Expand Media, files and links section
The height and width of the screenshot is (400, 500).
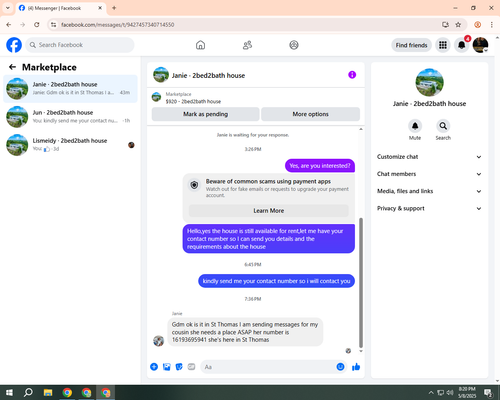tap(429, 191)
